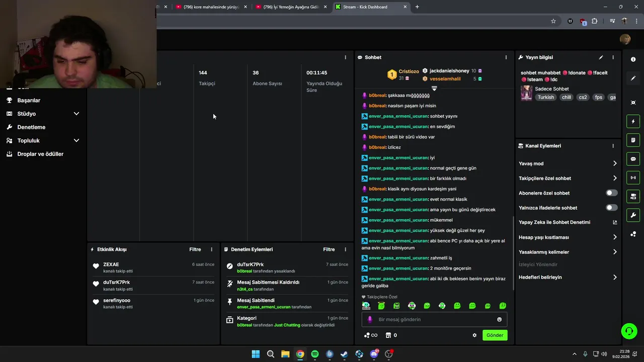Open browser extensions puzzle icon
The width and height of the screenshot is (644, 362).
tap(594, 21)
